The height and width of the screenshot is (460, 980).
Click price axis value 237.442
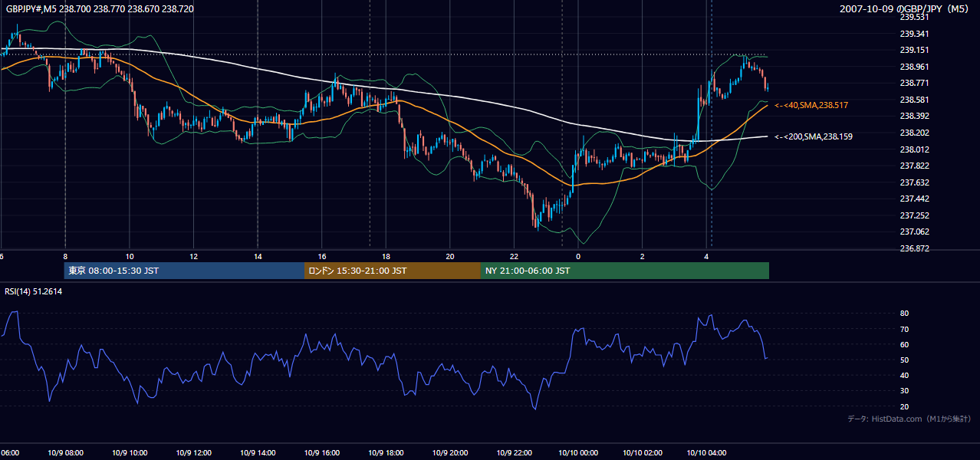click(x=914, y=199)
